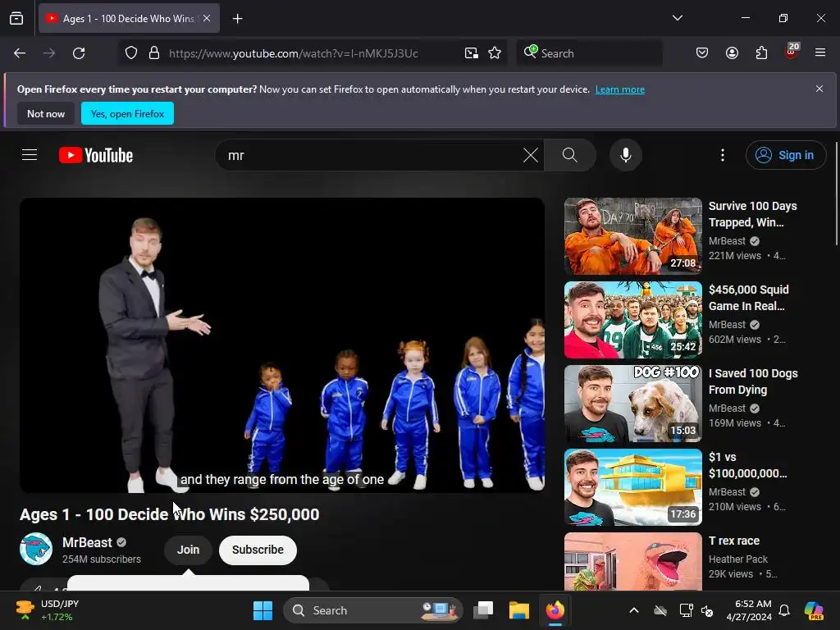
Task: Open the 'I Saved 100 Dogs From Dying' thumbnail
Action: (632, 404)
